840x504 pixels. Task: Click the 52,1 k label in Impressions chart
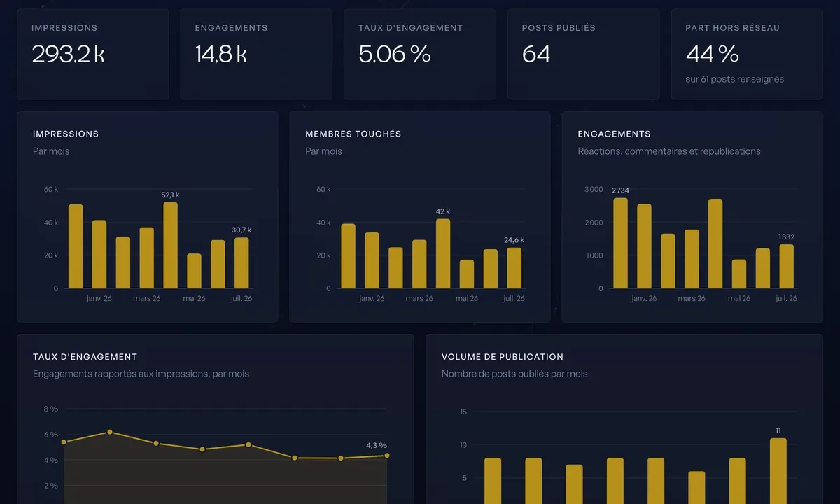pos(170,195)
